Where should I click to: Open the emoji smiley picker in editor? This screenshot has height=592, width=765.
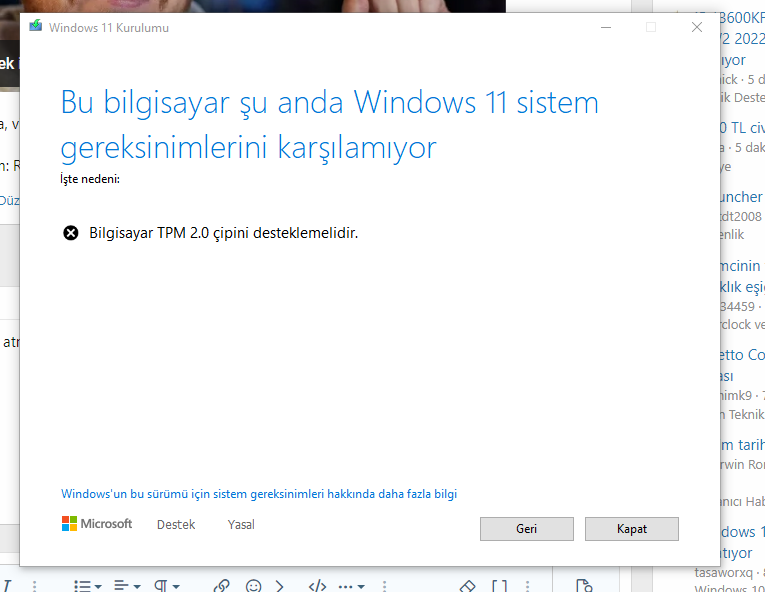coord(253,586)
